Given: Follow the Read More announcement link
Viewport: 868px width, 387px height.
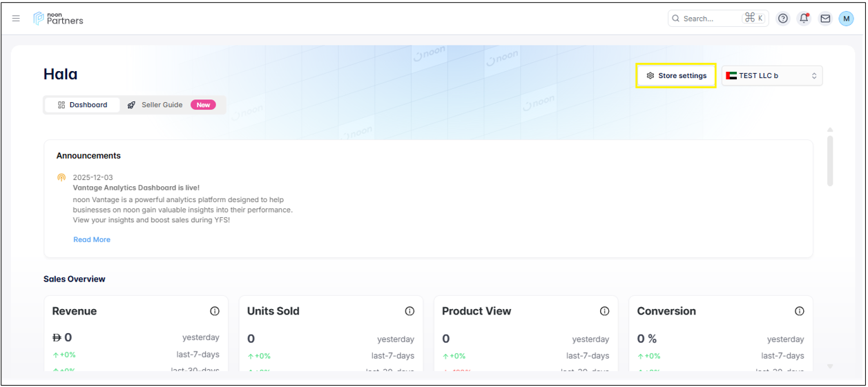Looking at the screenshot, I should (92, 239).
